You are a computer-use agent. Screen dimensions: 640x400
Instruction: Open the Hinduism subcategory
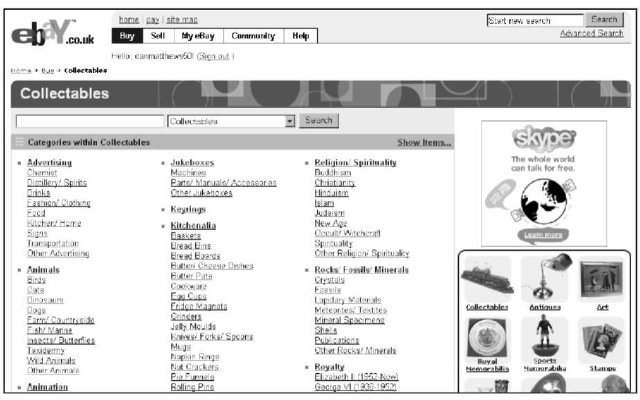[331, 193]
